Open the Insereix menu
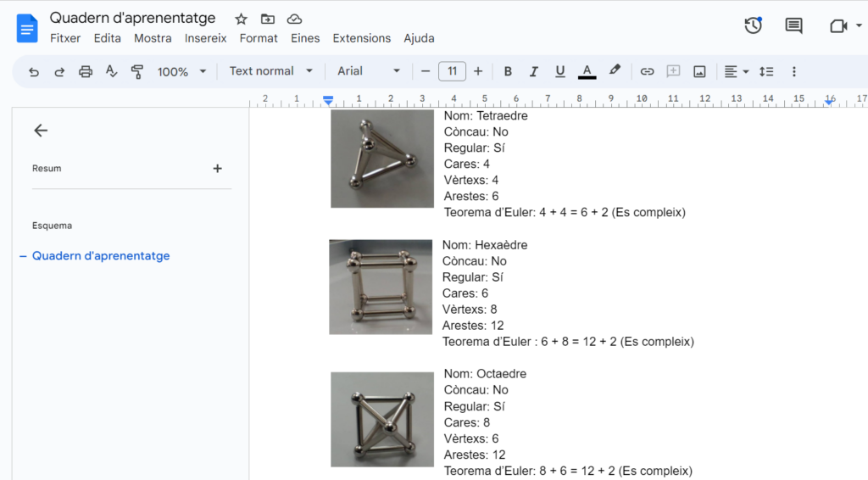The image size is (868, 480). [205, 38]
